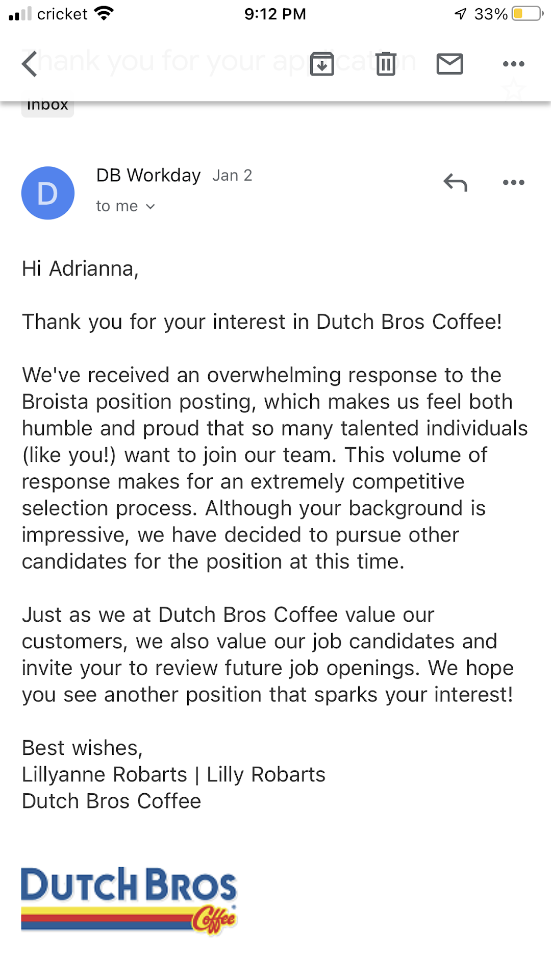551x980 pixels.
Task: Tap the Lillyanne Robarts signature line
Action: click(173, 774)
